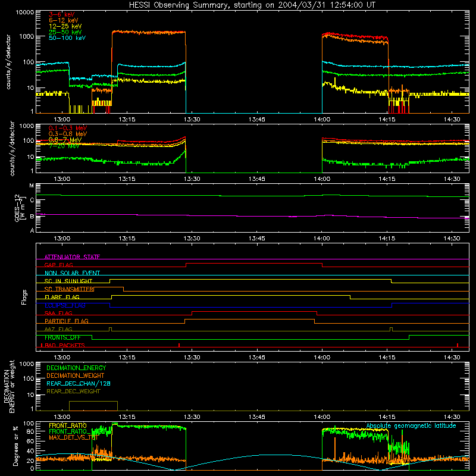Select the ATTENUATOR_STATE flag label
Screen dimensions: 476x476
72,257
